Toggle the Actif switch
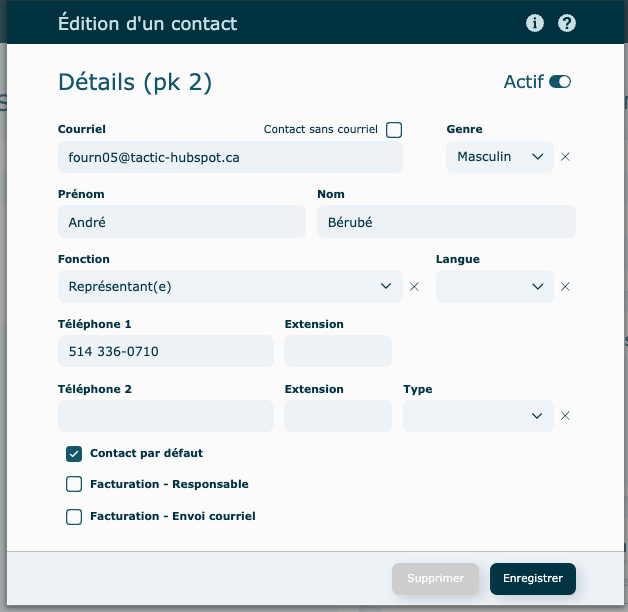Screen dimensions: 628x612 click(560, 82)
